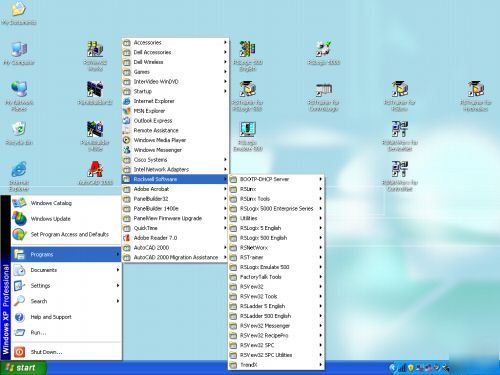Expand Games submenu arrow

coord(225,72)
